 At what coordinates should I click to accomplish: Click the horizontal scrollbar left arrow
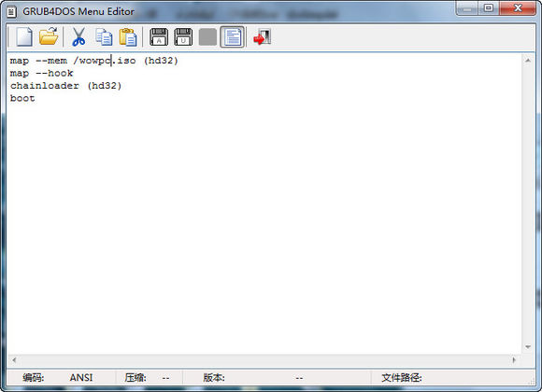click(x=14, y=360)
